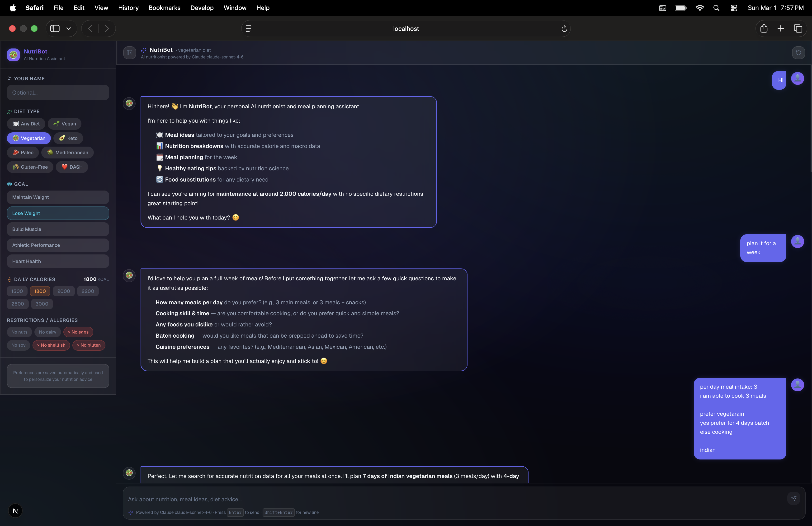Select the Keto diet type
The image size is (812, 526).
coord(68,138)
